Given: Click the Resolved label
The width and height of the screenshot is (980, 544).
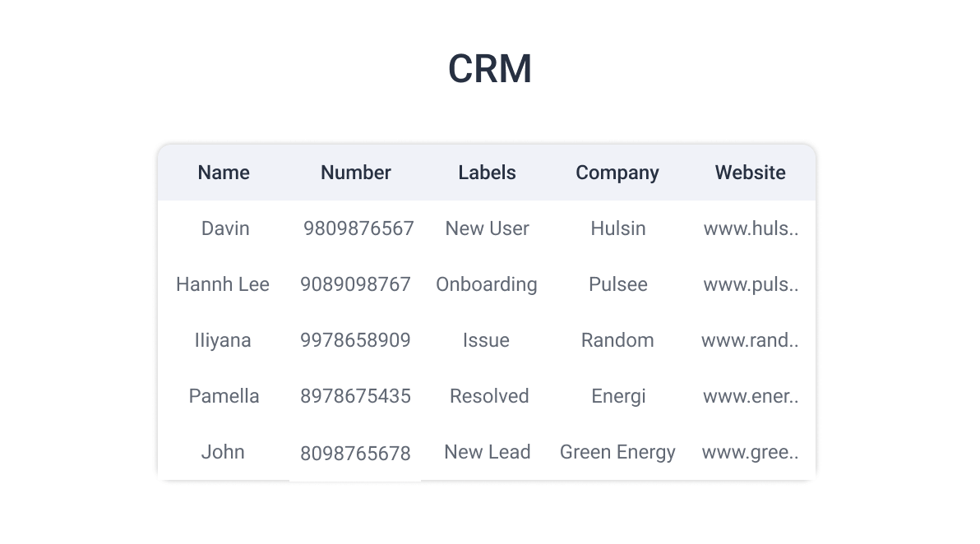Looking at the screenshot, I should click(488, 396).
